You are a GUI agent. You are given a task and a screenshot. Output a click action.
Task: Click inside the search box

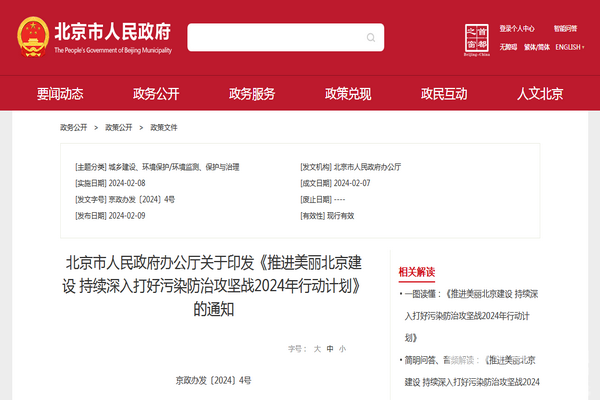point(285,37)
